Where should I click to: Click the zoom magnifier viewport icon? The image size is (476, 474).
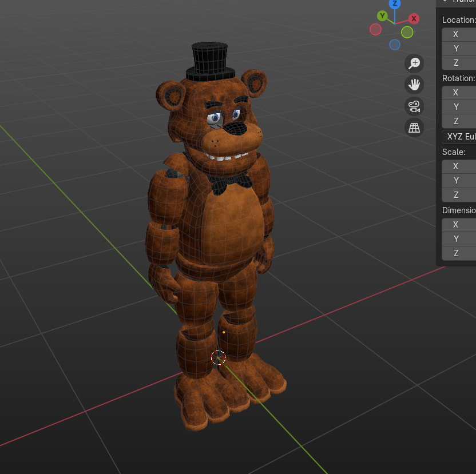[x=414, y=63]
